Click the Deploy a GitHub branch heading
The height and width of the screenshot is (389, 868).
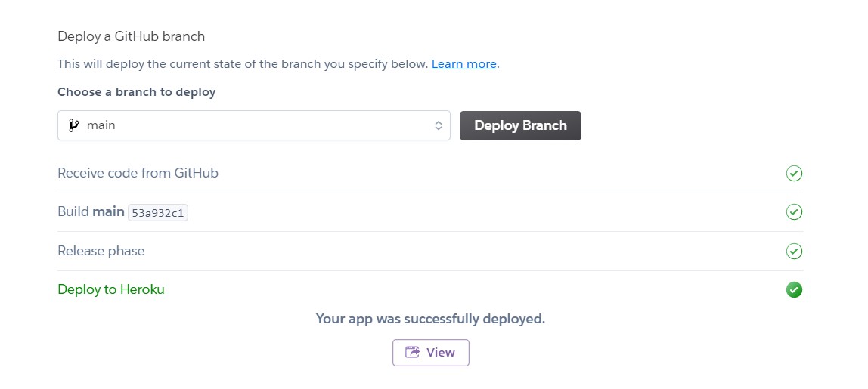click(x=132, y=36)
